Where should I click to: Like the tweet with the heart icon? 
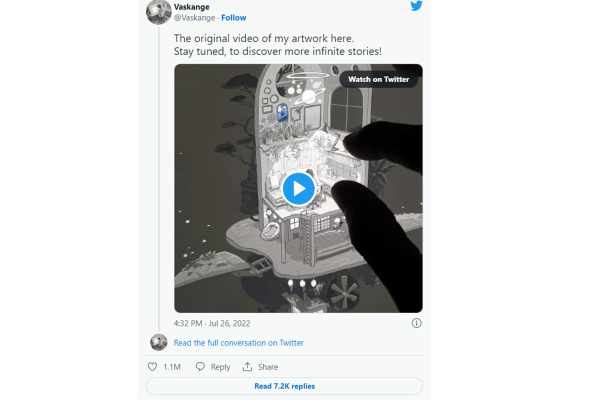[152, 367]
